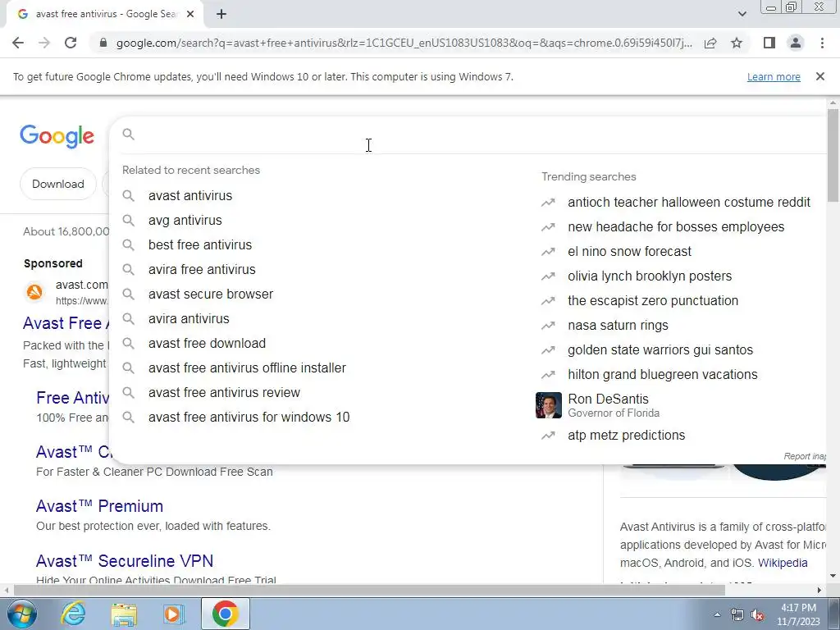
Task: Open trending el nino snow forecast
Action: (x=629, y=251)
